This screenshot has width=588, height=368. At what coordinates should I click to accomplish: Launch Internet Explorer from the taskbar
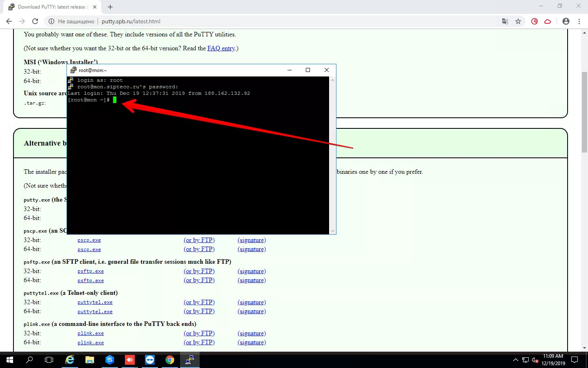(70, 360)
